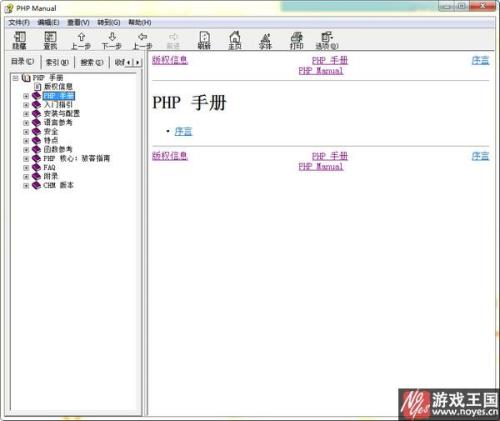Select the 函数参考 tree entry
This screenshot has height=421, width=500.
58,149
